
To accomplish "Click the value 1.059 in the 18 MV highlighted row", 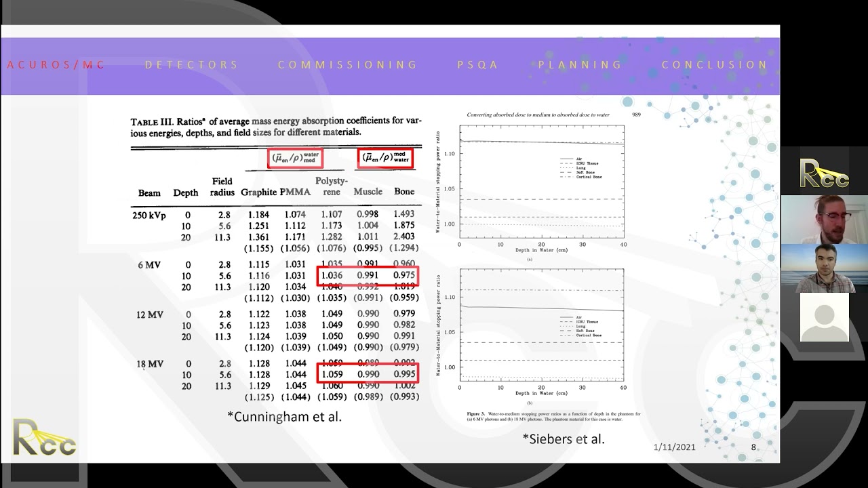I will tap(332, 375).
